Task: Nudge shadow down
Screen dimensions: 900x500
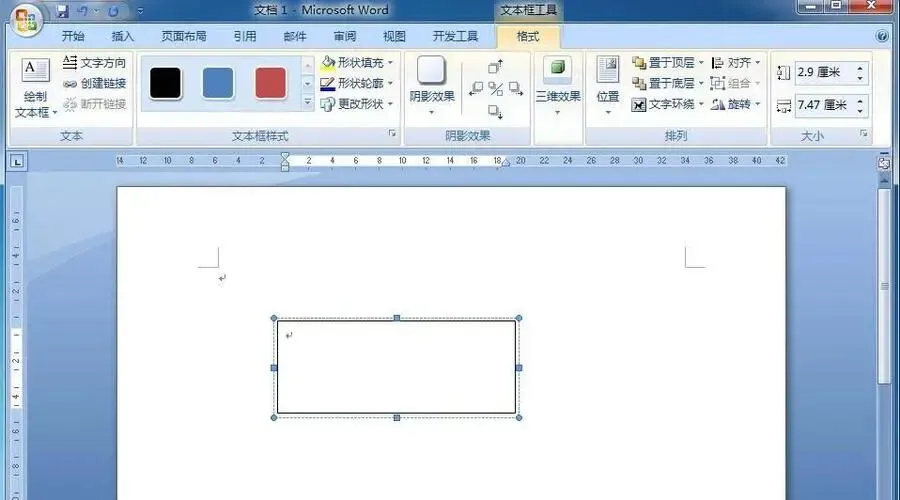Action: point(495,111)
